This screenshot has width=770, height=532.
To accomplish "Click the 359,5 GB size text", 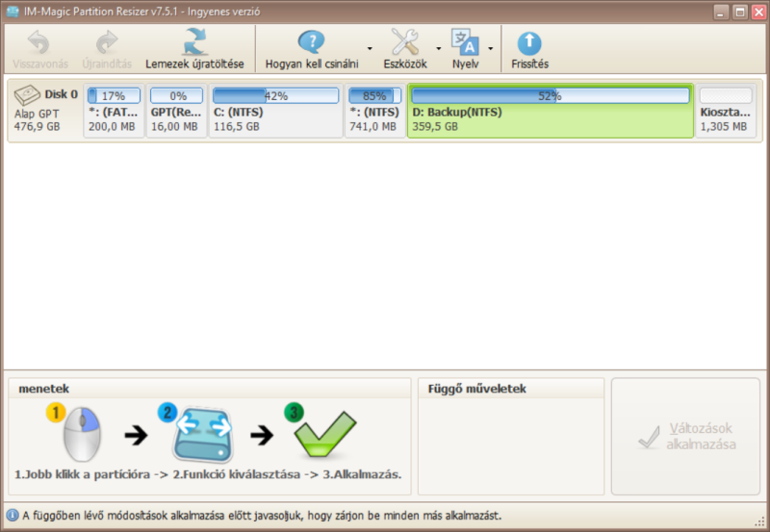I will [435, 127].
